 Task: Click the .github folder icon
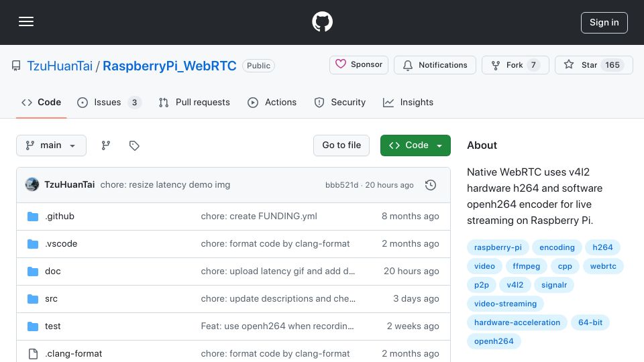coord(33,217)
